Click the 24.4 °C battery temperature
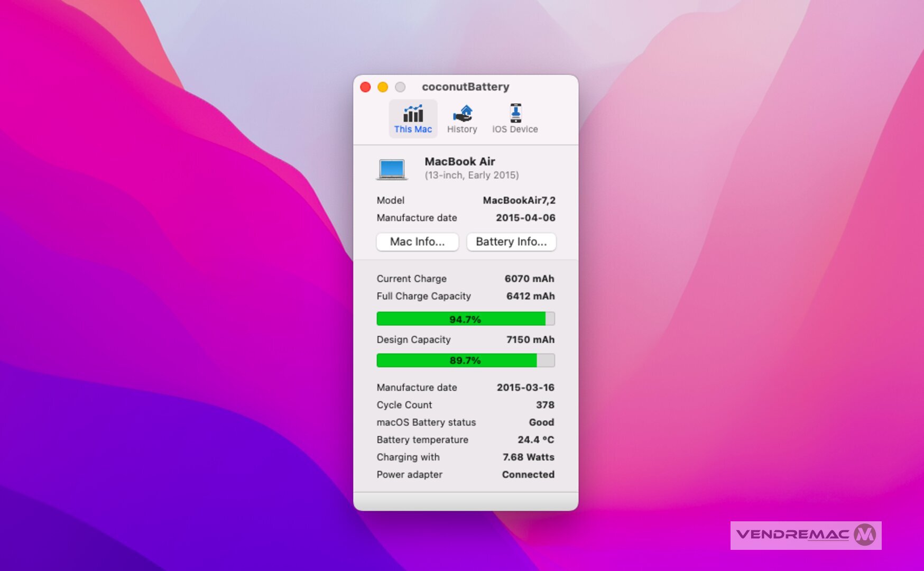The height and width of the screenshot is (571, 924). tap(535, 440)
